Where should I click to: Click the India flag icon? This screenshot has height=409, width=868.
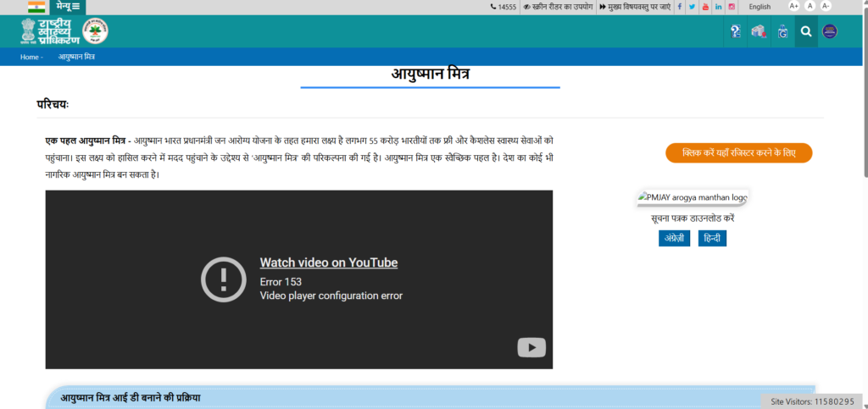tap(36, 7)
